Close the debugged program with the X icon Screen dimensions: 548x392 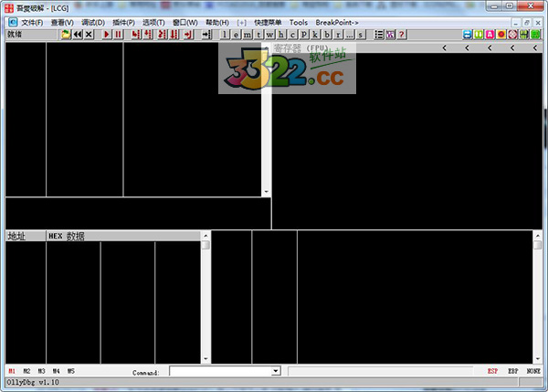click(89, 35)
